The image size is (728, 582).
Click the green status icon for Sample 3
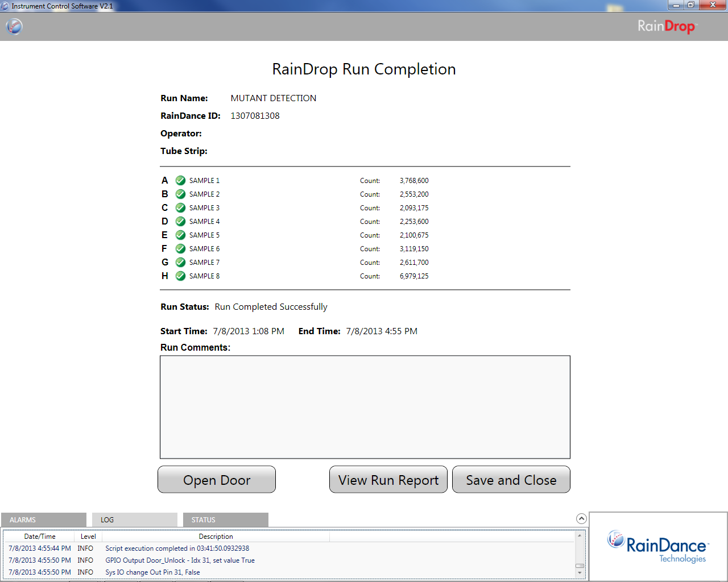pyautogui.click(x=180, y=208)
